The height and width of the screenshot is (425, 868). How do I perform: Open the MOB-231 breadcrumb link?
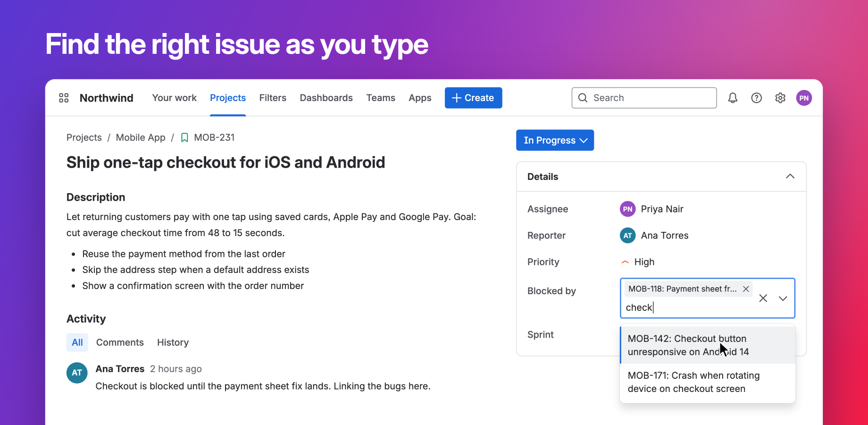[x=214, y=137]
